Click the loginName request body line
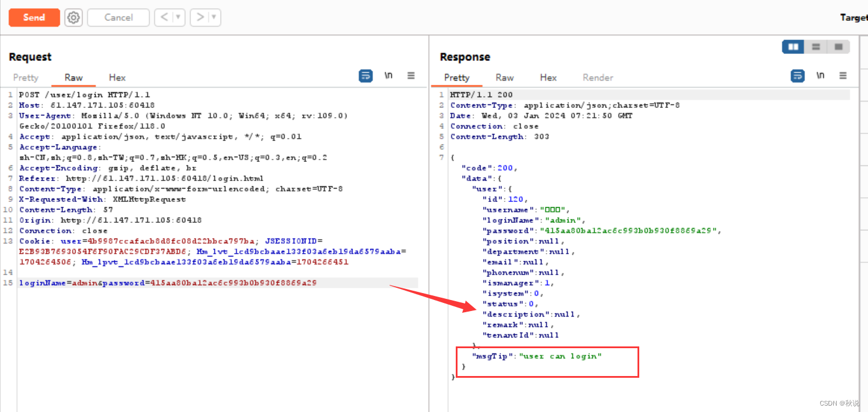The image size is (868, 412). (168, 283)
